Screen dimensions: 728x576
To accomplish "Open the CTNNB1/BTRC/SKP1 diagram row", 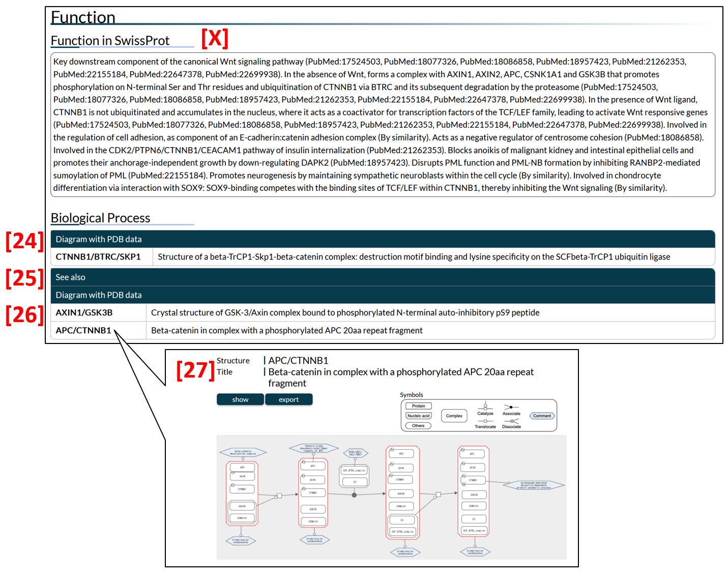I will [383, 256].
